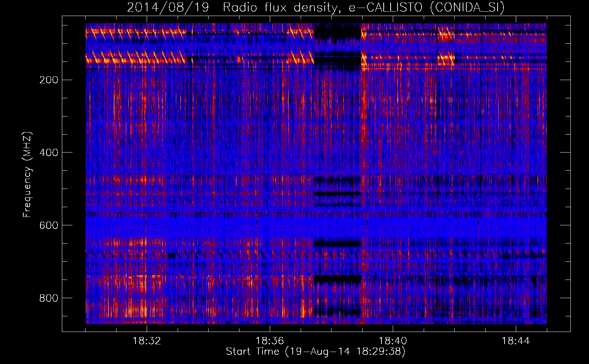Click the '200' frequency tick label
The image size is (589, 364).
click(x=49, y=80)
